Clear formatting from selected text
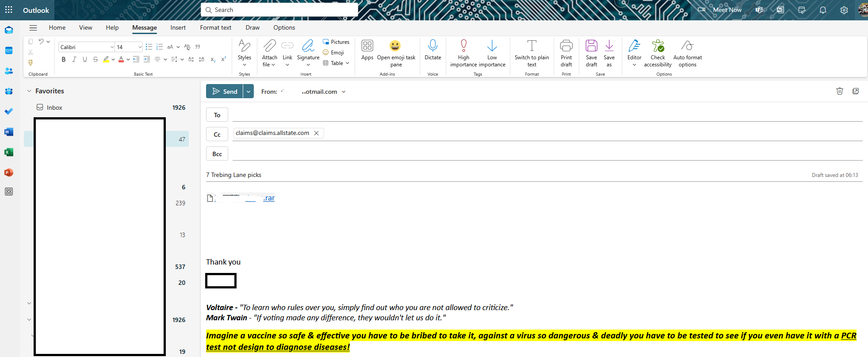The height and width of the screenshot is (357, 868). coord(187,47)
